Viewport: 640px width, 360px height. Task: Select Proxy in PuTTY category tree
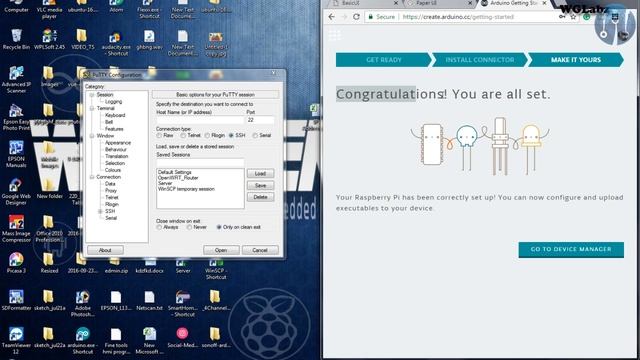pos(111,191)
